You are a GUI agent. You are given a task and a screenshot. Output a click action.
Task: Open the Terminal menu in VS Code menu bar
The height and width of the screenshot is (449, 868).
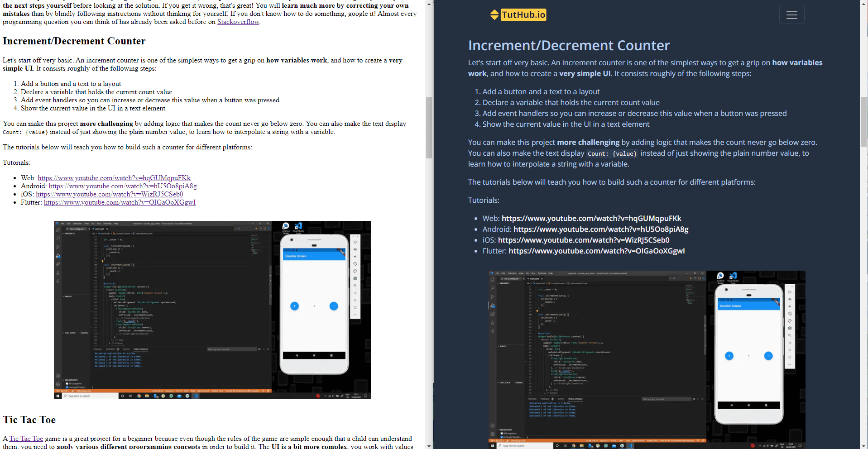(x=107, y=224)
